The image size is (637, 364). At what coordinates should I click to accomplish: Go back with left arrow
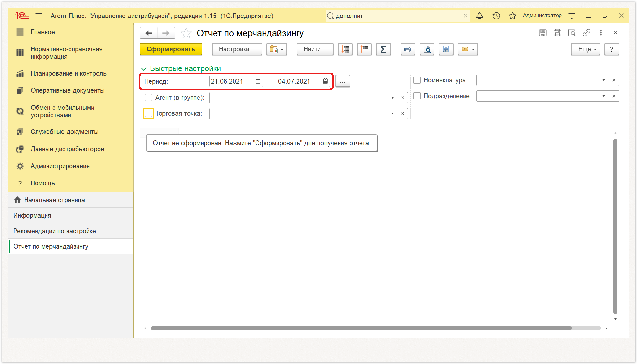(x=149, y=33)
